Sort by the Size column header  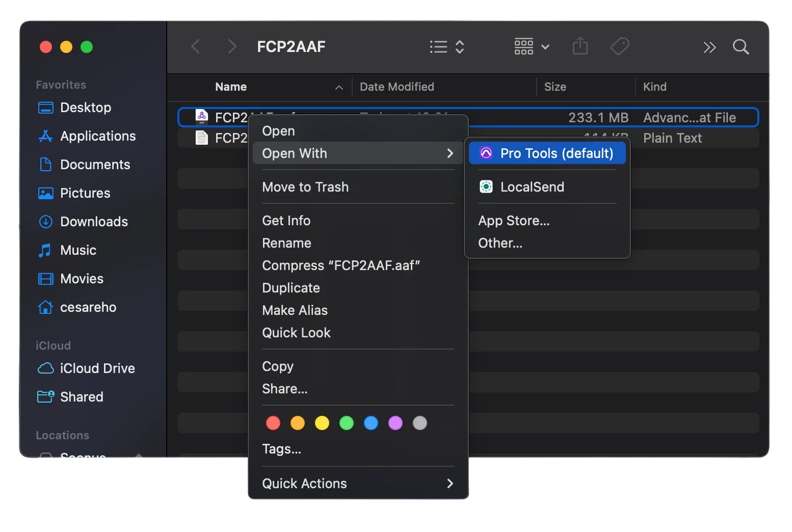(x=555, y=87)
